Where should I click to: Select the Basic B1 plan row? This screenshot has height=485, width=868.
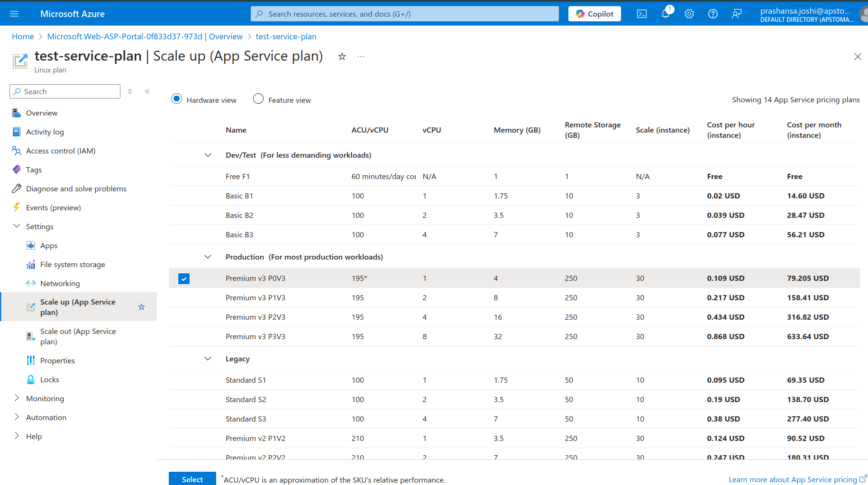[514, 196]
